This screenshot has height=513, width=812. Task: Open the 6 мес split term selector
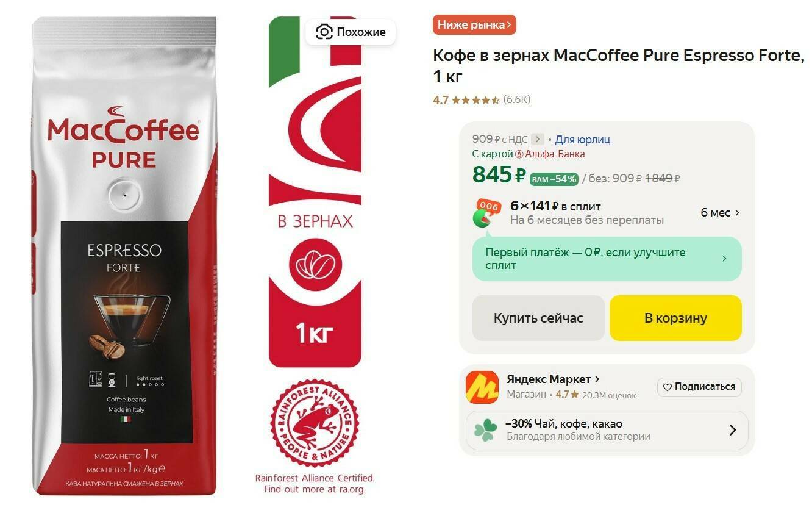[720, 213]
